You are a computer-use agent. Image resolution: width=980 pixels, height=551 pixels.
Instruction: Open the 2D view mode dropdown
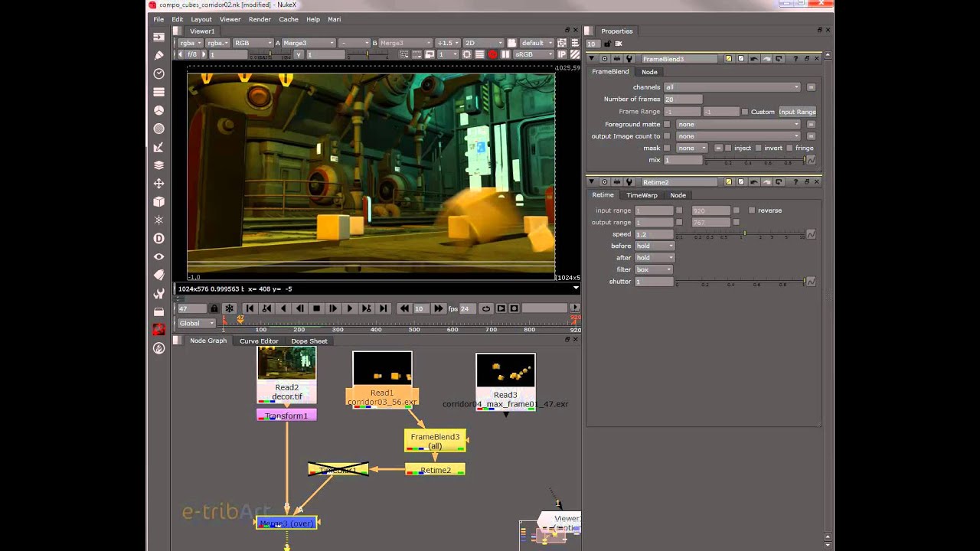(x=483, y=43)
